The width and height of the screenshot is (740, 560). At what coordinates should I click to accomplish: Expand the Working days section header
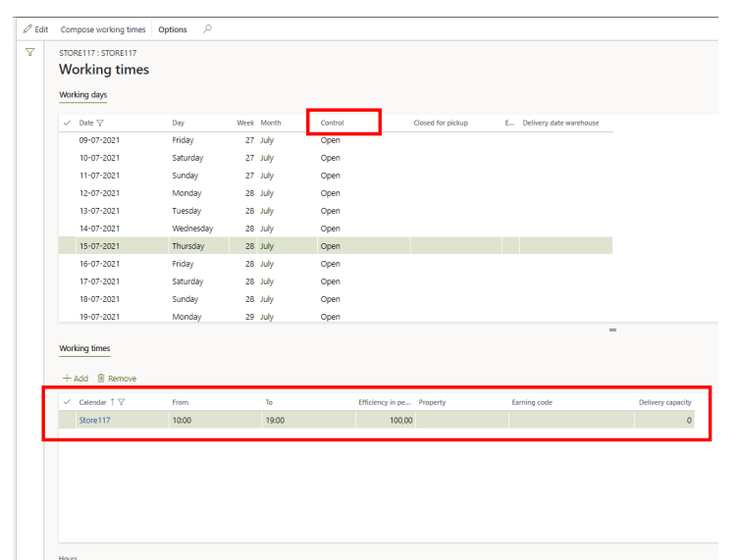click(x=82, y=95)
